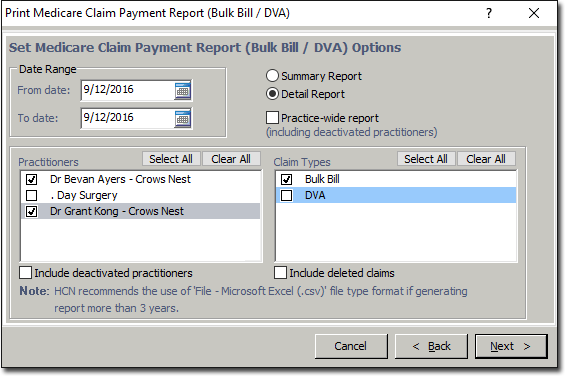The height and width of the screenshot is (376, 565).
Task: Open the From date calendar picker
Action: [183, 90]
